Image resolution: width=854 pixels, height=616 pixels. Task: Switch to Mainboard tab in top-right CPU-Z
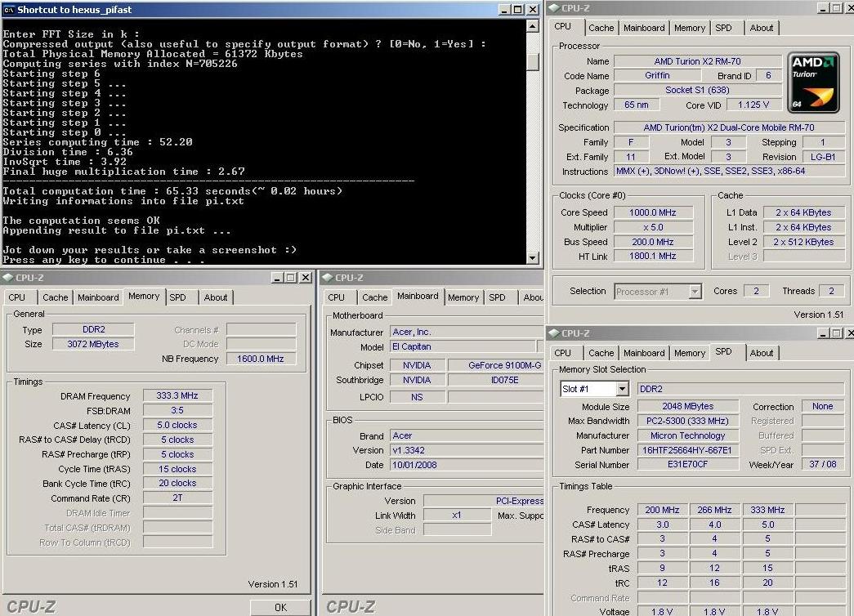[x=644, y=28]
